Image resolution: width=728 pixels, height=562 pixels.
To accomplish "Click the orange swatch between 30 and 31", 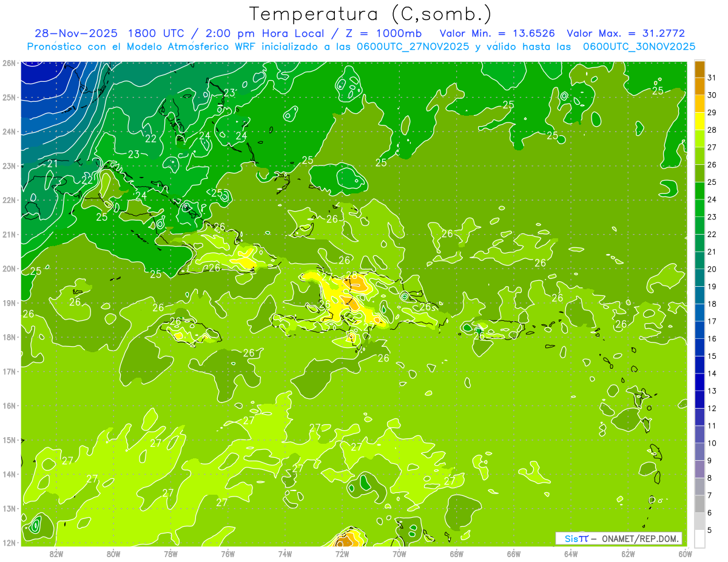I will 699,87.
